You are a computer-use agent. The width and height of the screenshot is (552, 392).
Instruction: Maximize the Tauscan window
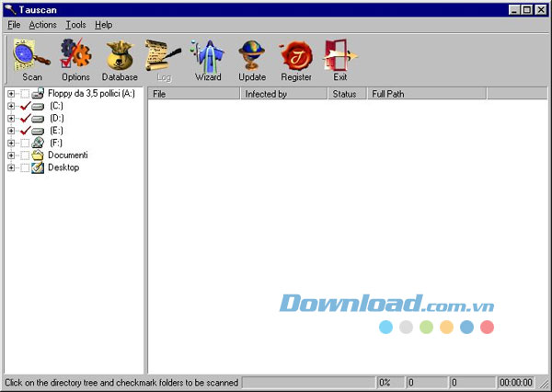[527, 10]
